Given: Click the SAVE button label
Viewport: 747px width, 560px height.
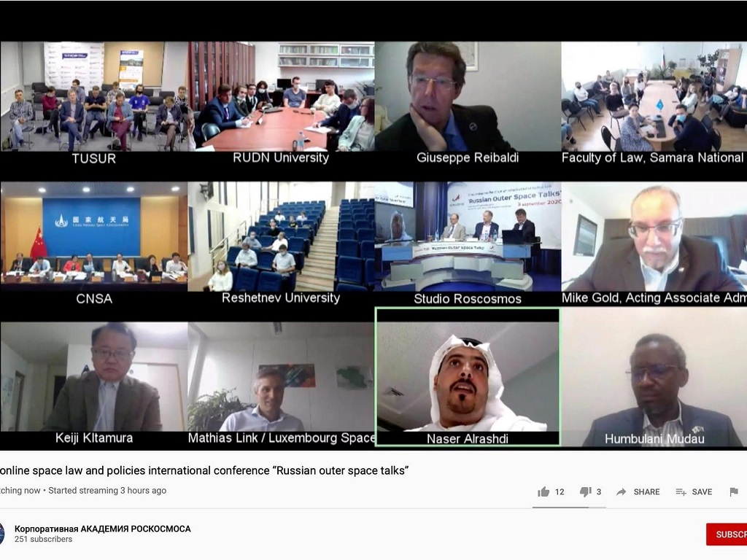Looking at the screenshot, I should (x=702, y=492).
